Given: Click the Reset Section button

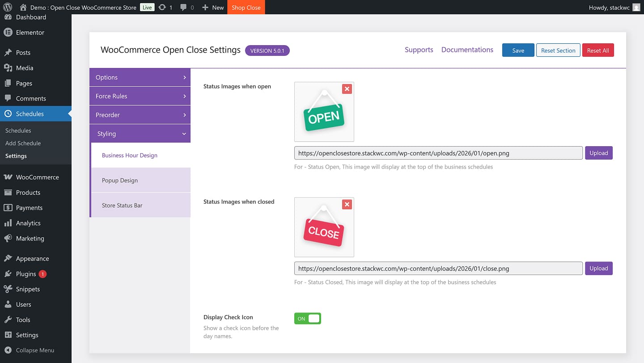Looking at the screenshot, I should 558,50.
